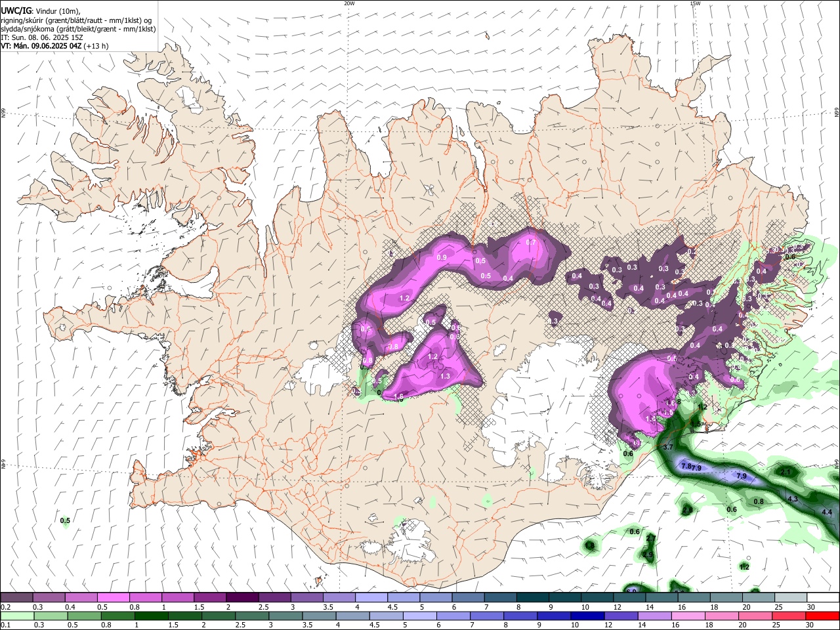Click the 0.7 snowfall value on the map

pyautogui.click(x=531, y=242)
